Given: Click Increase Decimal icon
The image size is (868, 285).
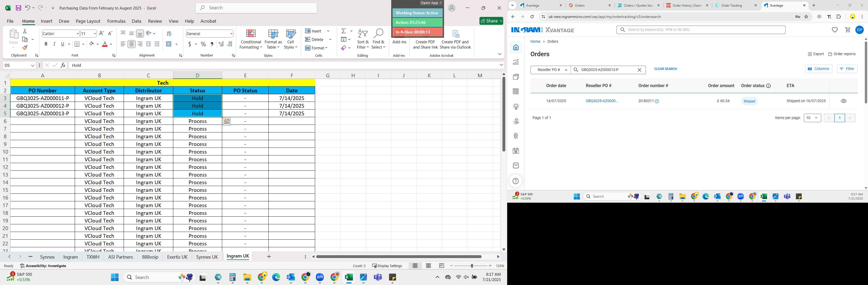Looking at the screenshot, I should click(221, 44).
